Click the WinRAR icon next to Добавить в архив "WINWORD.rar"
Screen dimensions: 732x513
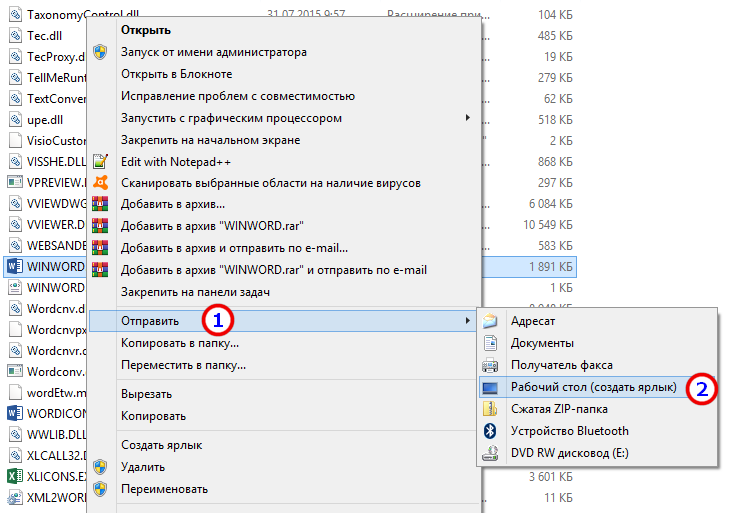click(x=100, y=226)
